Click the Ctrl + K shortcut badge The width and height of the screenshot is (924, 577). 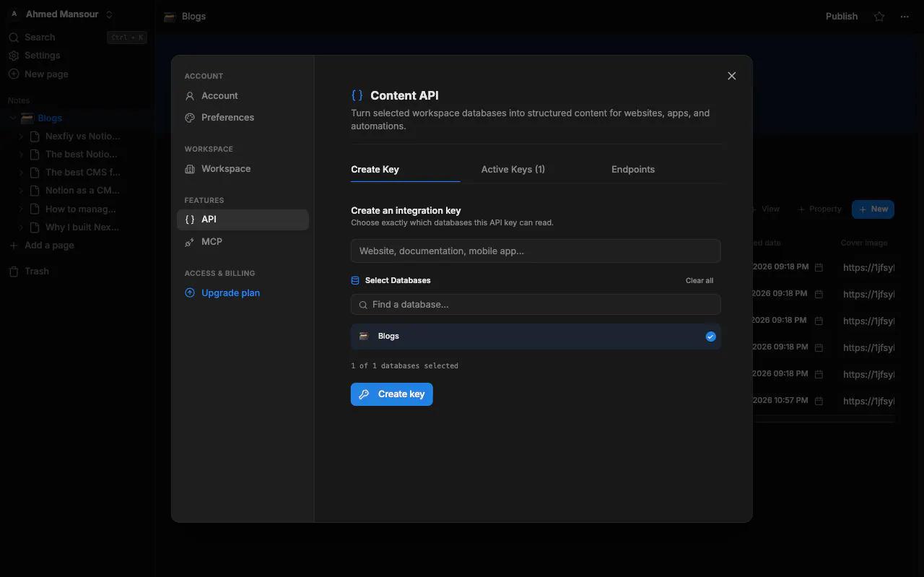(127, 38)
